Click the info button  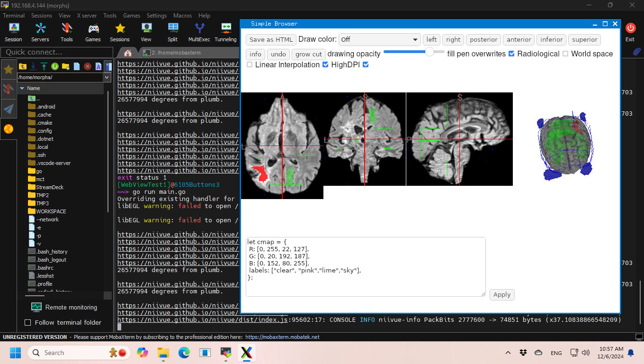255,54
